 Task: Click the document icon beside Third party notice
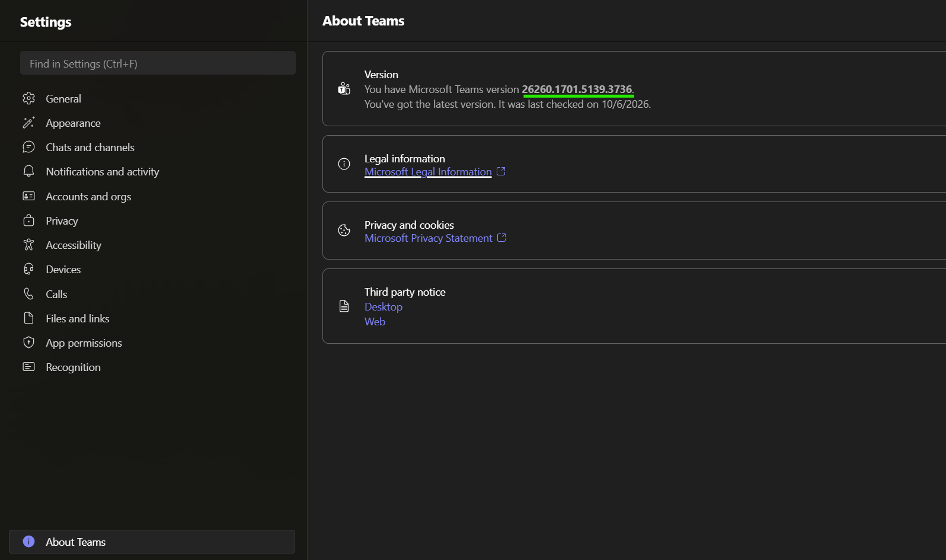coord(344,306)
